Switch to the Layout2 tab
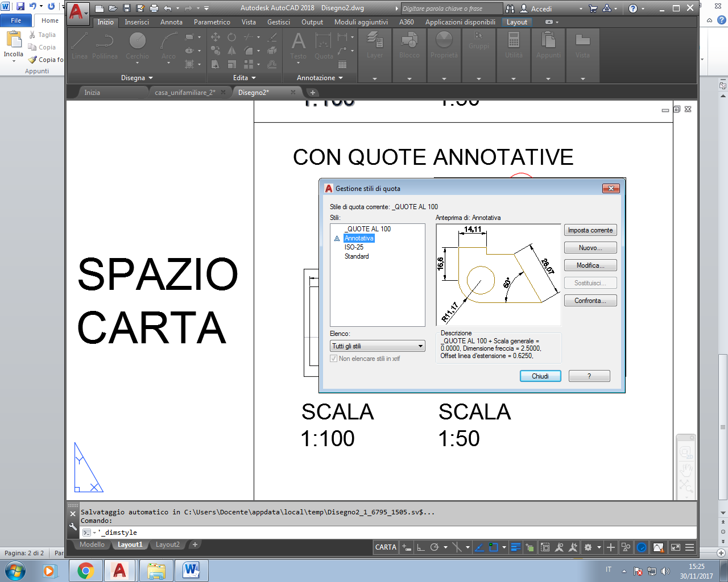728x582 pixels. (x=167, y=544)
